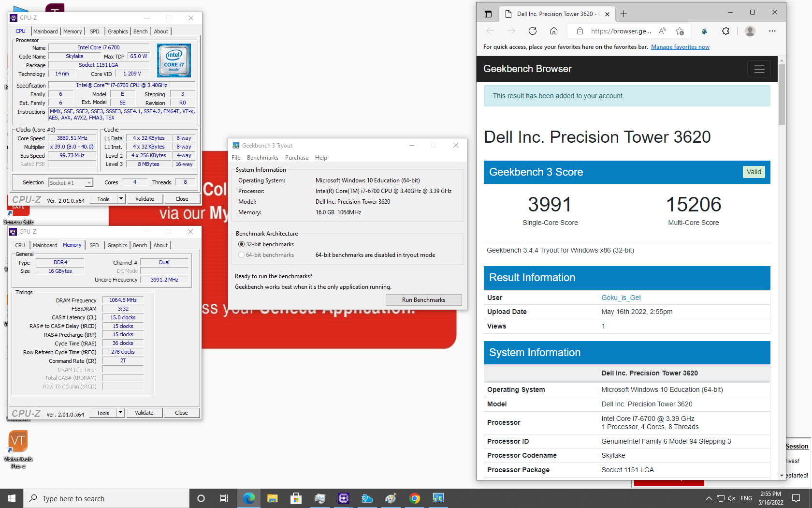
Task: Open the Goku_is_Gei user link
Action: 621,298
